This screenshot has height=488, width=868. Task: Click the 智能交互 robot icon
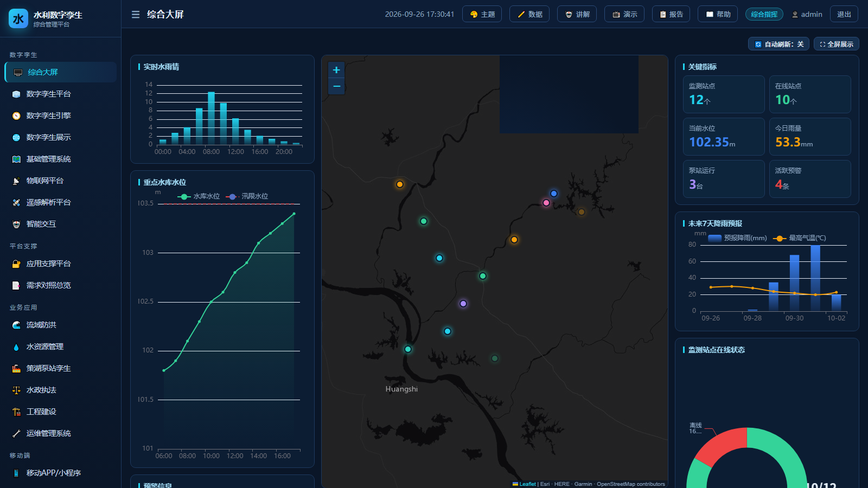pyautogui.click(x=16, y=224)
